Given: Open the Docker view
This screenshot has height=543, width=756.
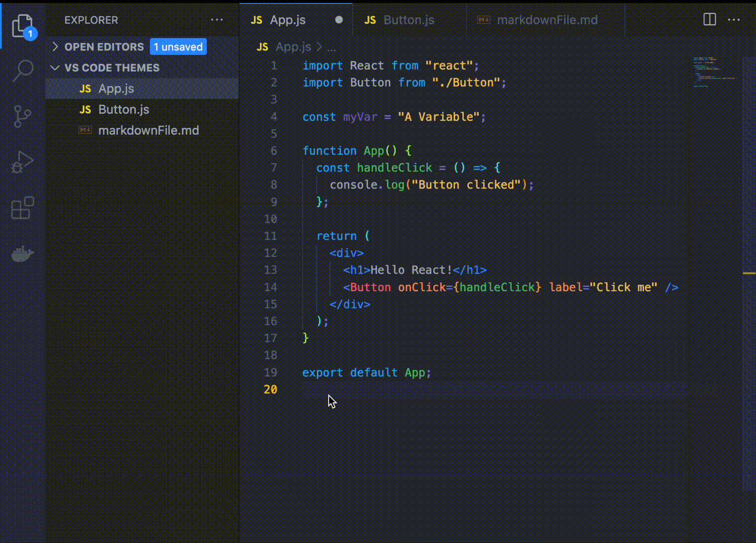Looking at the screenshot, I should 22,254.
